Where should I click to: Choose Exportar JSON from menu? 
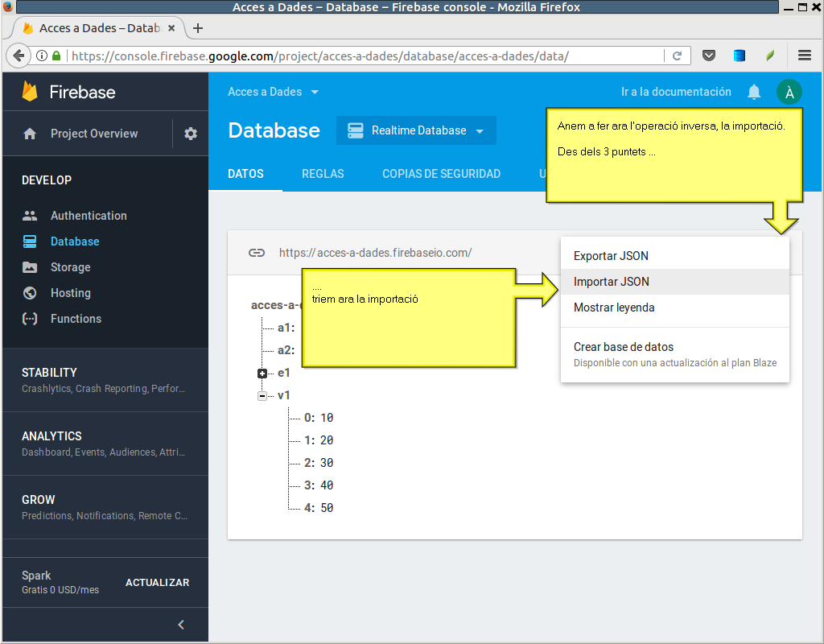[x=675, y=256]
